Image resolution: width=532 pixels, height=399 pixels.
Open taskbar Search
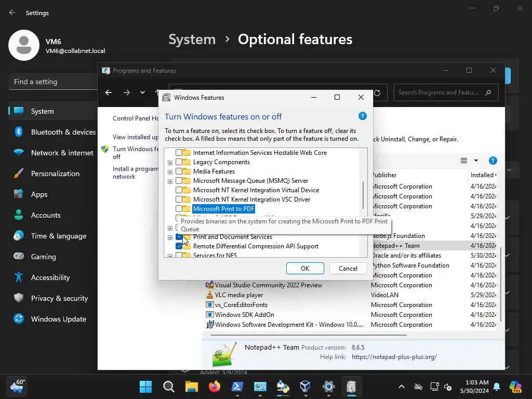[169, 387]
